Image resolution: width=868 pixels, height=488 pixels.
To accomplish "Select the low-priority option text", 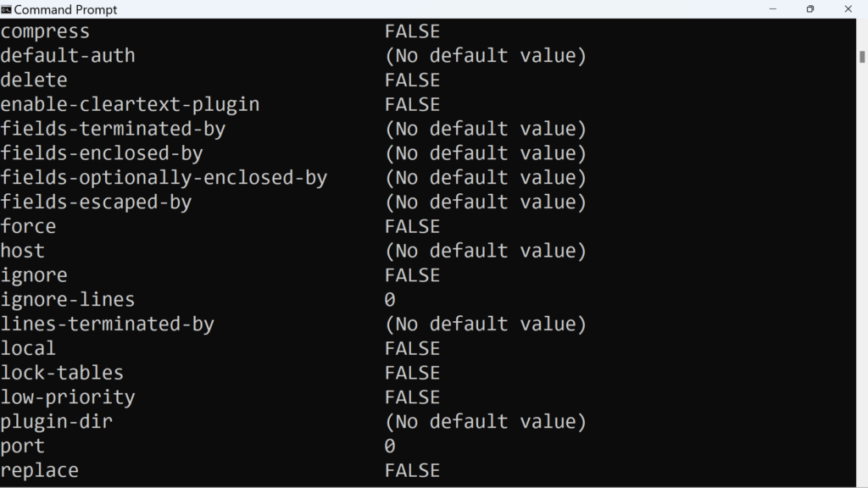I will click(x=68, y=397).
